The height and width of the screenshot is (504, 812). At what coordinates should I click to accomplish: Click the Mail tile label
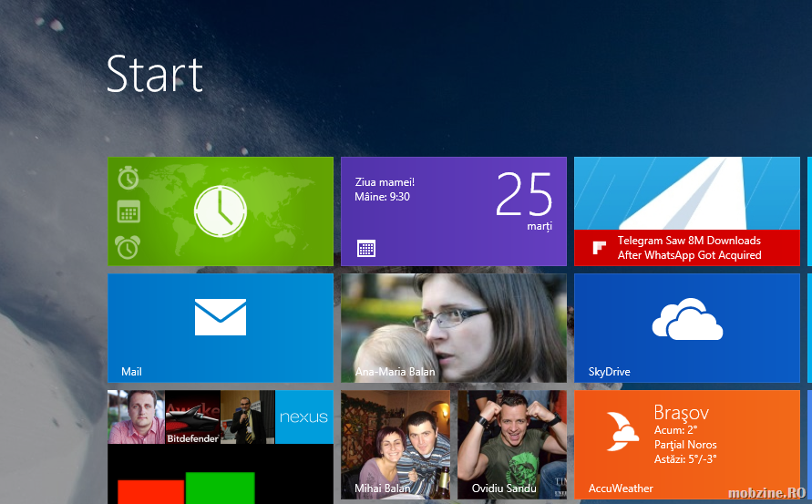click(131, 372)
